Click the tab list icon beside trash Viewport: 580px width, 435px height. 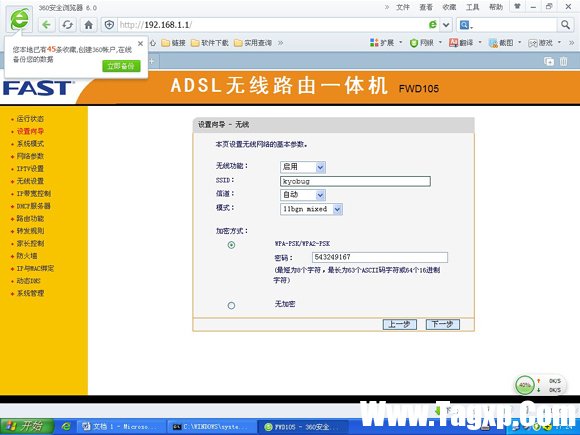(x=549, y=61)
